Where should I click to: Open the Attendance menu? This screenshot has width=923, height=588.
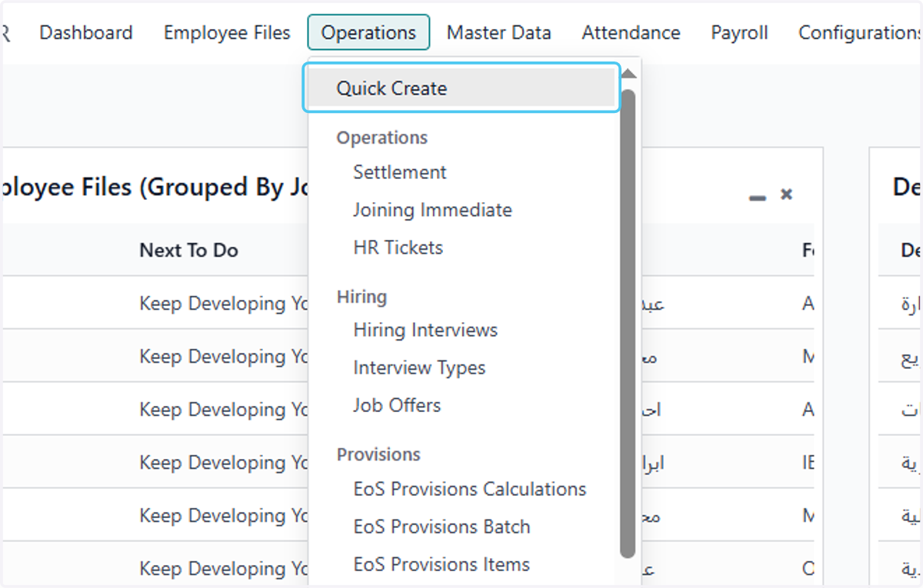tap(631, 33)
